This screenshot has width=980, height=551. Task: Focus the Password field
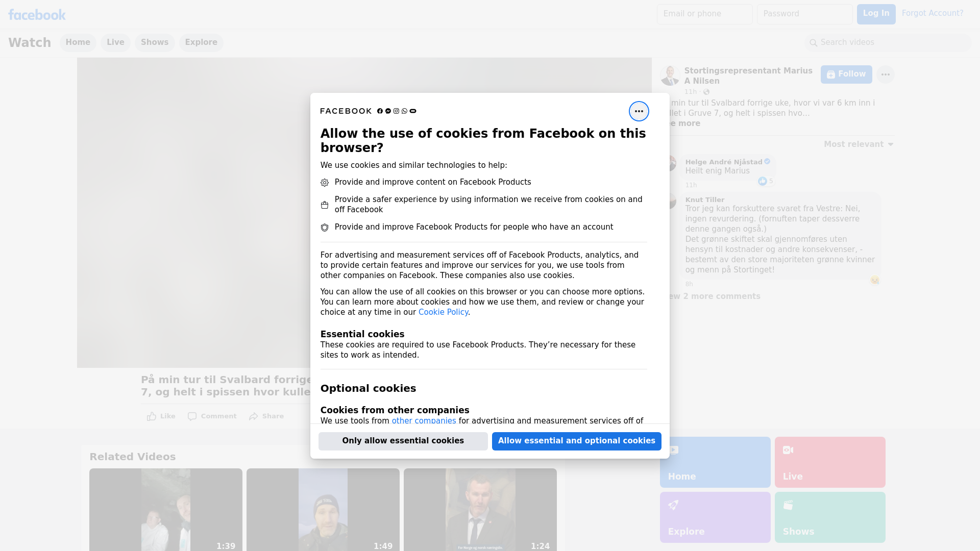point(804,14)
